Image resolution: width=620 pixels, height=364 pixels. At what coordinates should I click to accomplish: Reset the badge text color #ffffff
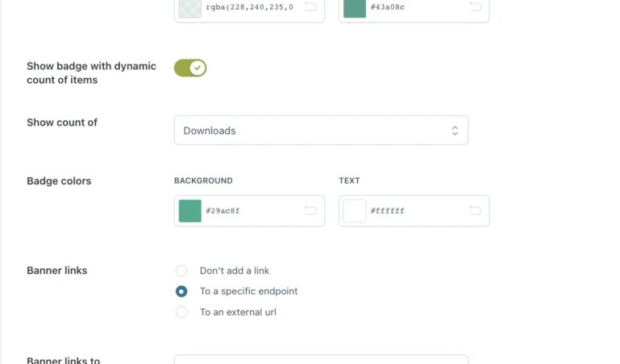tap(475, 211)
